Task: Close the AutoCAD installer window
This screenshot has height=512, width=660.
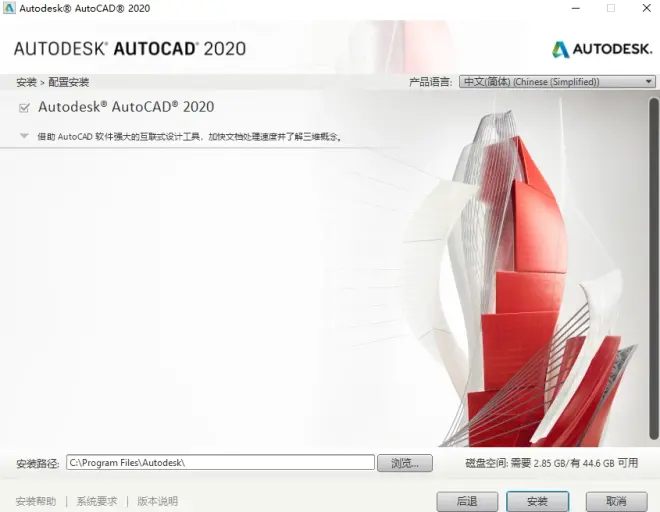Action: (x=647, y=8)
